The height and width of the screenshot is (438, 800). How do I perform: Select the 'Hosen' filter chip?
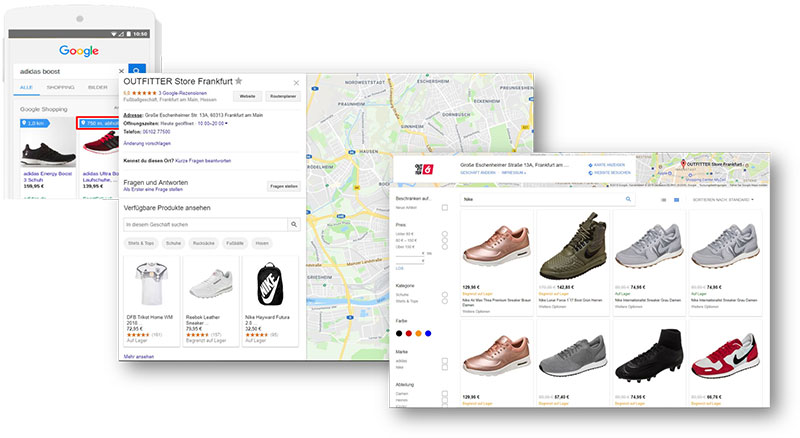pyautogui.click(x=262, y=243)
